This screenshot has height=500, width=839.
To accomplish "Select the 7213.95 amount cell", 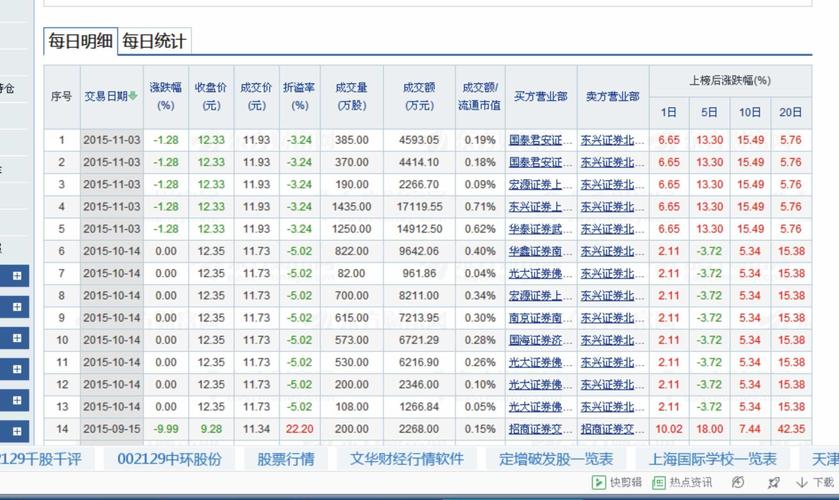I will point(419,318).
